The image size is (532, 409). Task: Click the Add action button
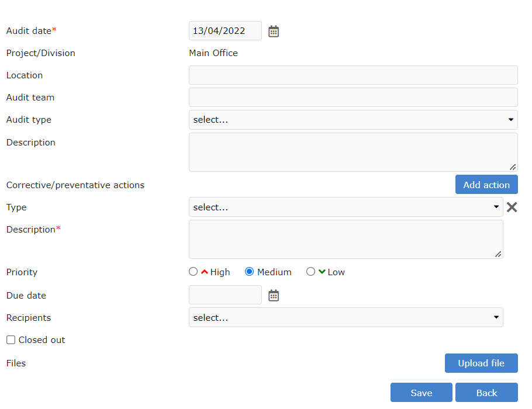click(486, 185)
